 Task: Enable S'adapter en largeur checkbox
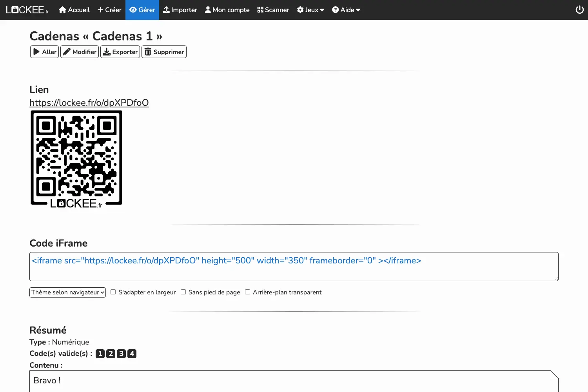coord(113,292)
